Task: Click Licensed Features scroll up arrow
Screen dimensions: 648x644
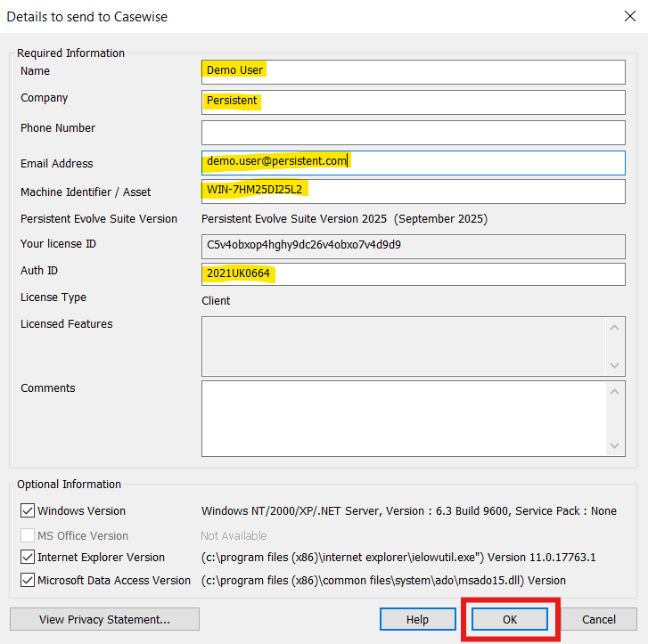Action: click(614, 328)
